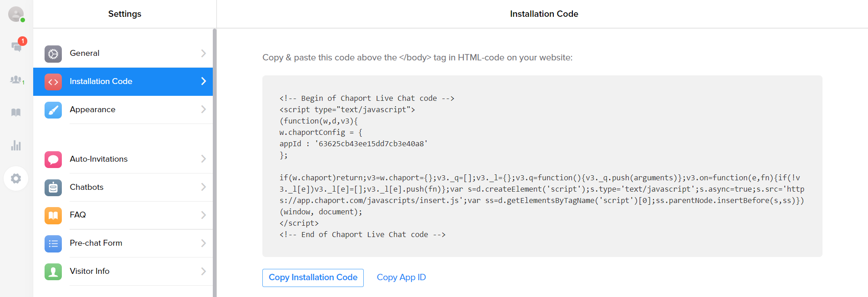Click the 'w.chaportConfig = {' line

pos(321,132)
